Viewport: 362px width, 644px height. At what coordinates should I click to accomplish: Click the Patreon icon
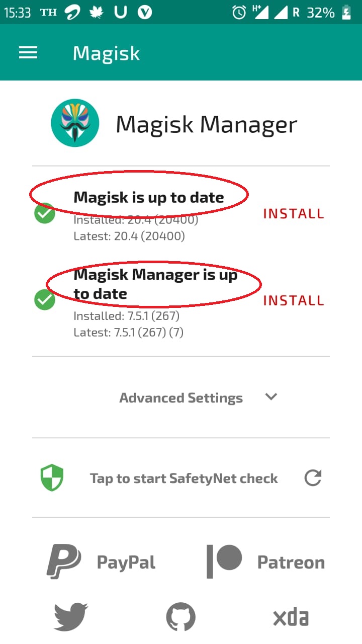225,562
